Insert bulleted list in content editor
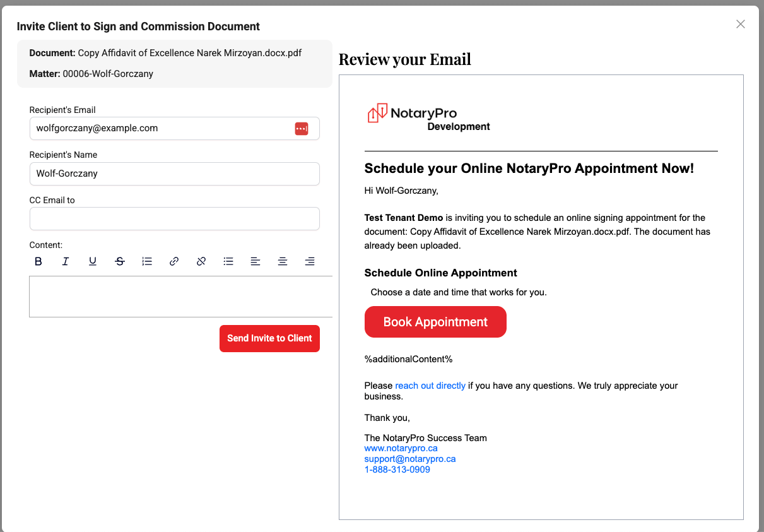The image size is (764, 532). 228,261
